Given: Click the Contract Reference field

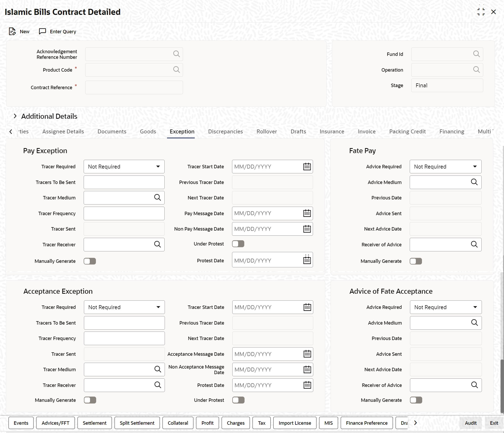Looking at the screenshot, I should click(x=134, y=88).
